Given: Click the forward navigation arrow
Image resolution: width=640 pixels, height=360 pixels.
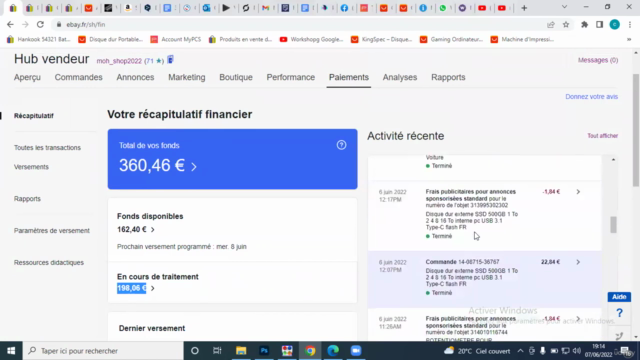Looking at the screenshot, I should pos(25,24).
